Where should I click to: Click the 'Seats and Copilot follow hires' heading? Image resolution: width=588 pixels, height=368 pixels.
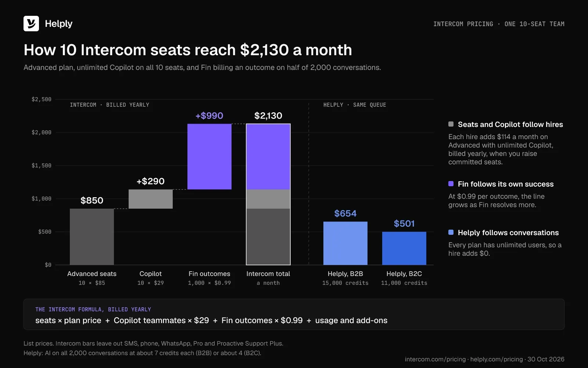pos(510,124)
